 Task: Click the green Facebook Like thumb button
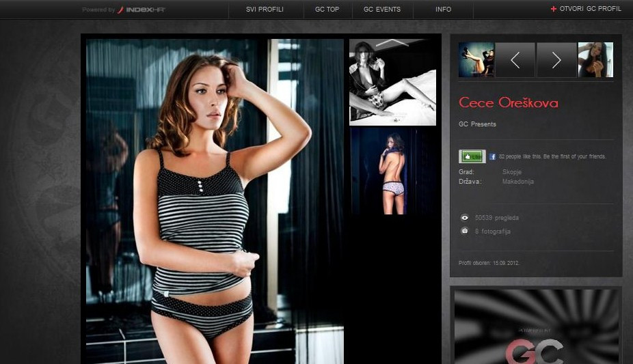point(472,156)
